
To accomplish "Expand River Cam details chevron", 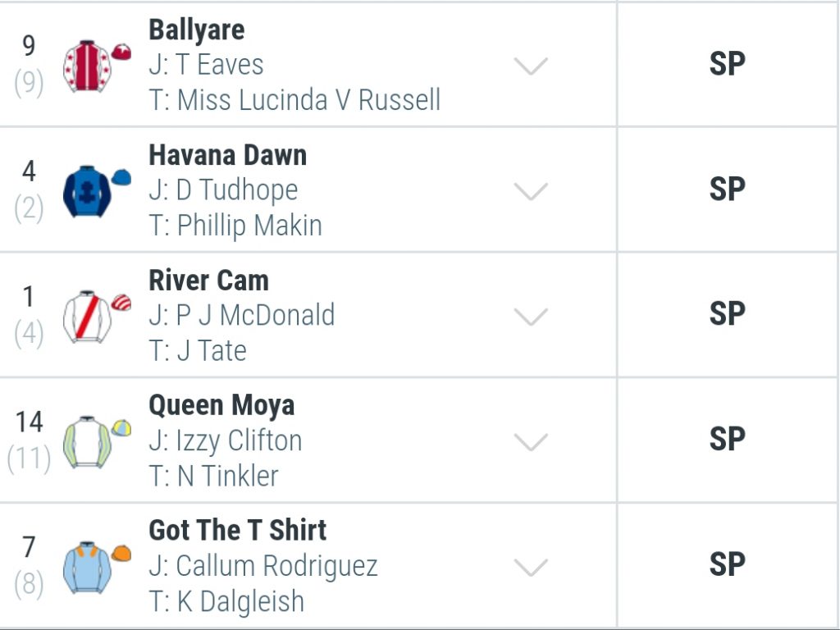I will (x=531, y=317).
